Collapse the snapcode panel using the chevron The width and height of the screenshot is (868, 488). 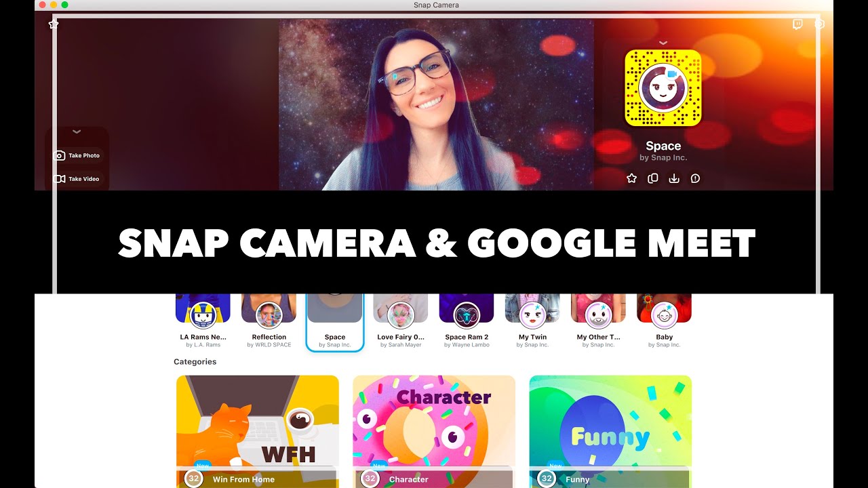coord(663,43)
